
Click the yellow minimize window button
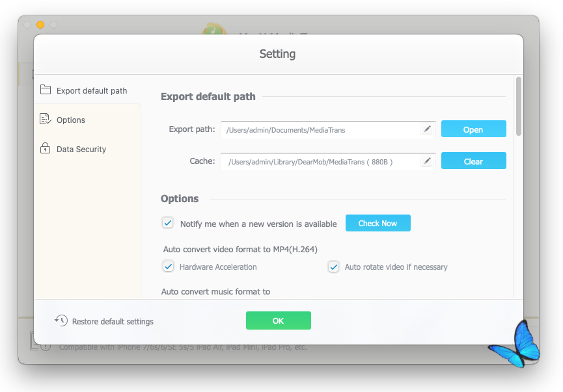(x=40, y=25)
